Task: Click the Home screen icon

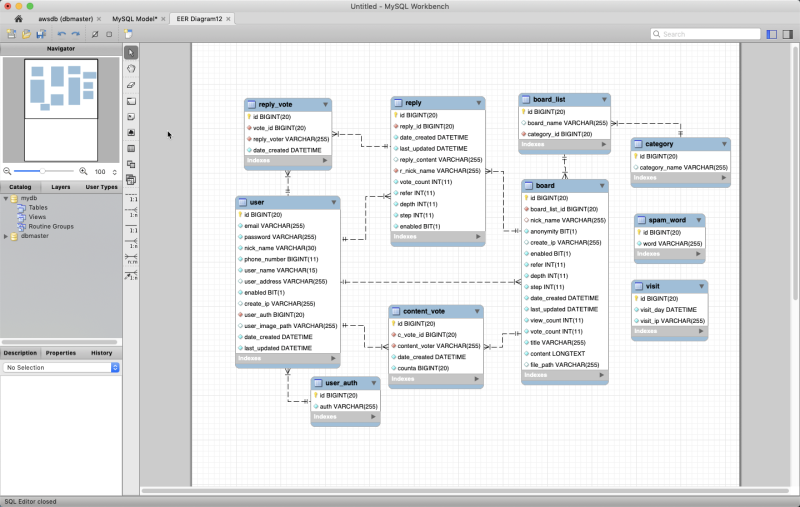Action: coord(18,19)
